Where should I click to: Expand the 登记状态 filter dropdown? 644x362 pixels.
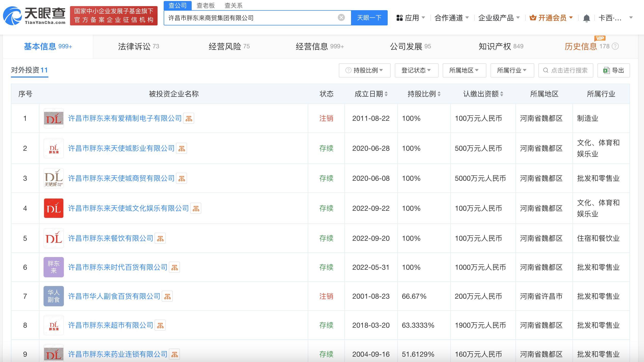click(x=416, y=70)
